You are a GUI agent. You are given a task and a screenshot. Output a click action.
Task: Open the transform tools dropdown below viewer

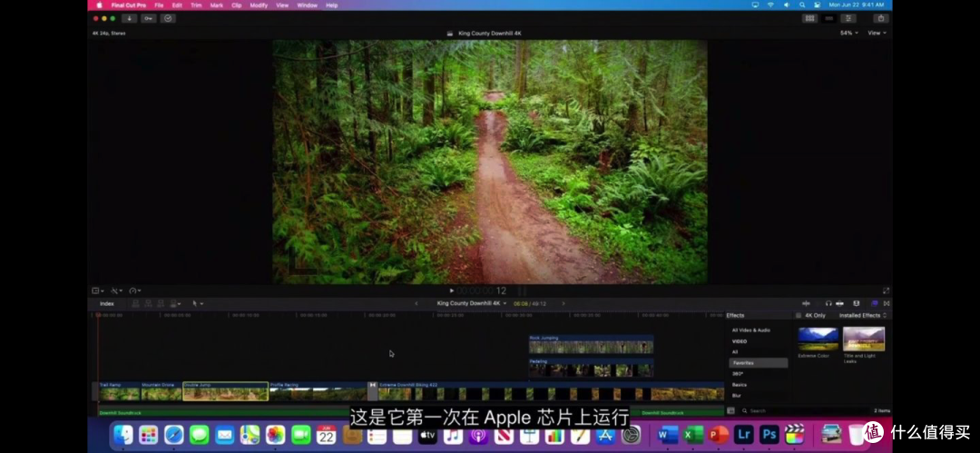click(98, 291)
